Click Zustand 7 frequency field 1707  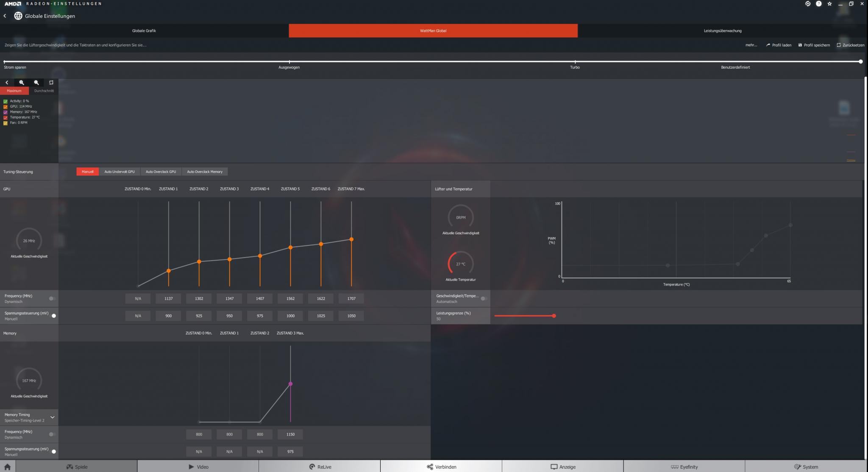click(x=351, y=299)
